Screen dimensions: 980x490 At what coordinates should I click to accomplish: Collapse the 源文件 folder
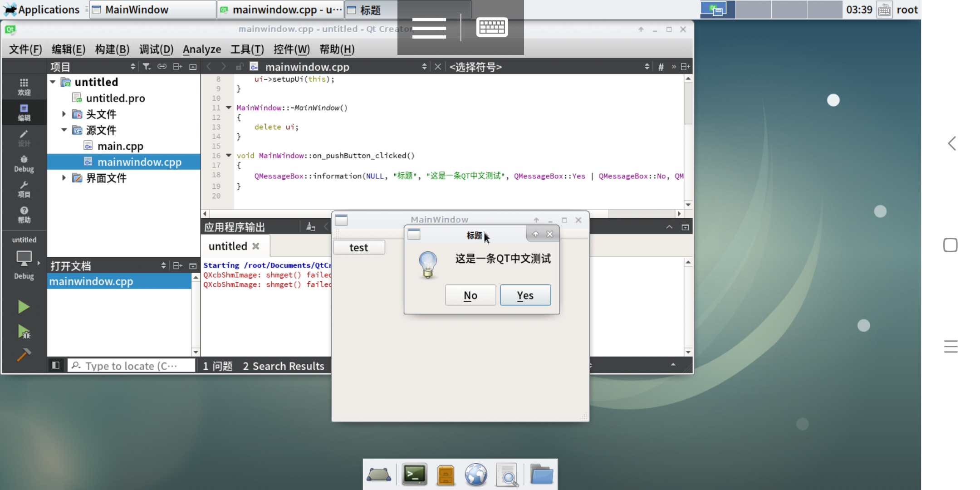click(x=64, y=130)
